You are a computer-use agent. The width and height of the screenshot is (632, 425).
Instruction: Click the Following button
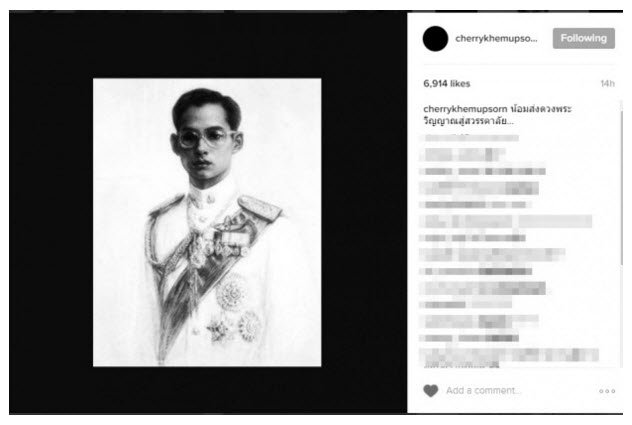(x=584, y=38)
